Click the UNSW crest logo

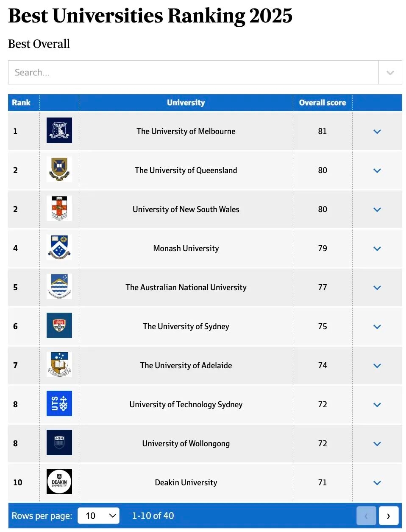(x=59, y=208)
